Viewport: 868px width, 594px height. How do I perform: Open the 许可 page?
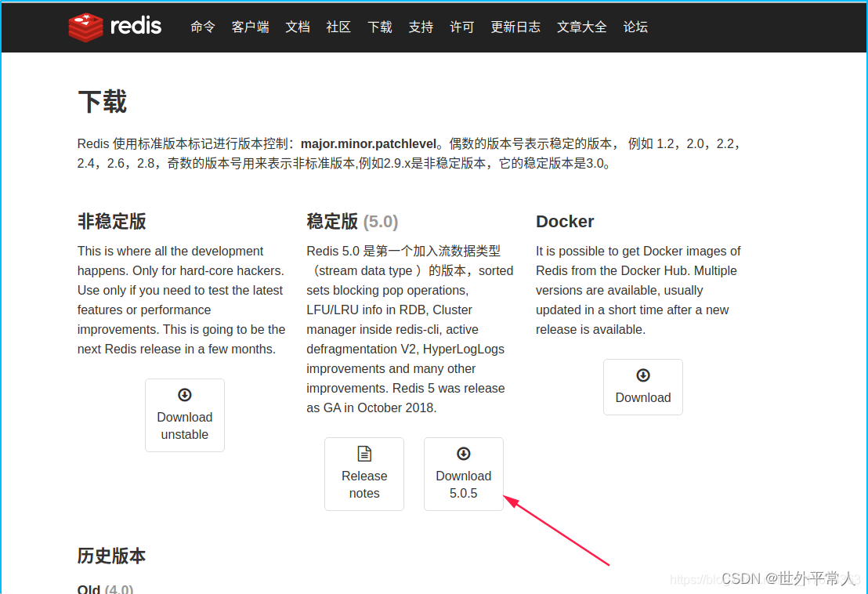(x=461, y=27)
